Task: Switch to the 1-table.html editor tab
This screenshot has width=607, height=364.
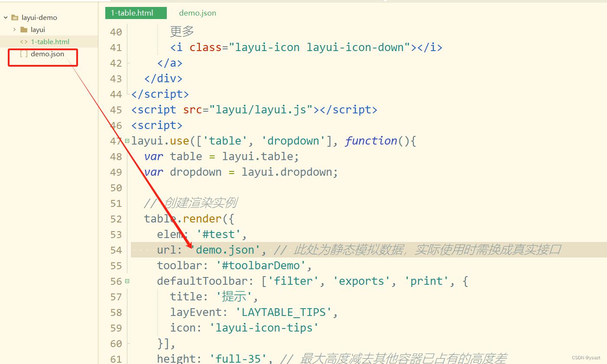Action: 136,13
